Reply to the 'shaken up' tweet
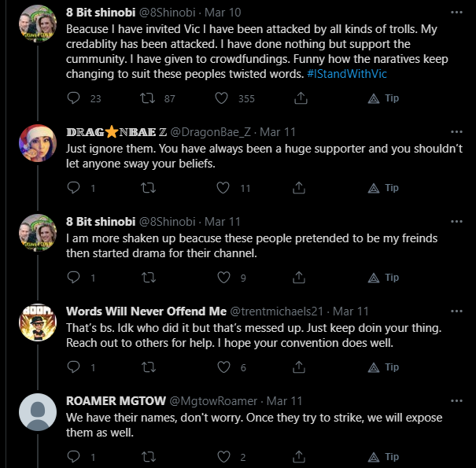Screen dimensions: 476x468 click(73, 278)
